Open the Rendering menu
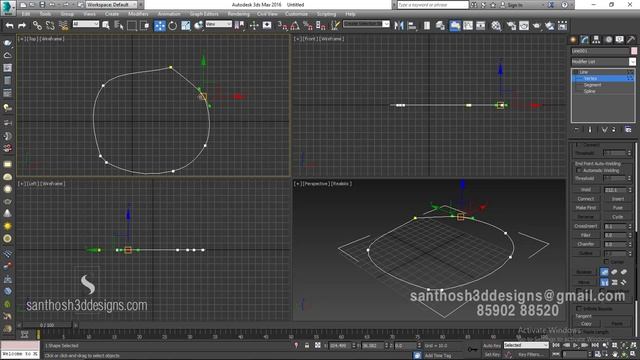The height and width of the screenshot is (360, 640). 238,14
